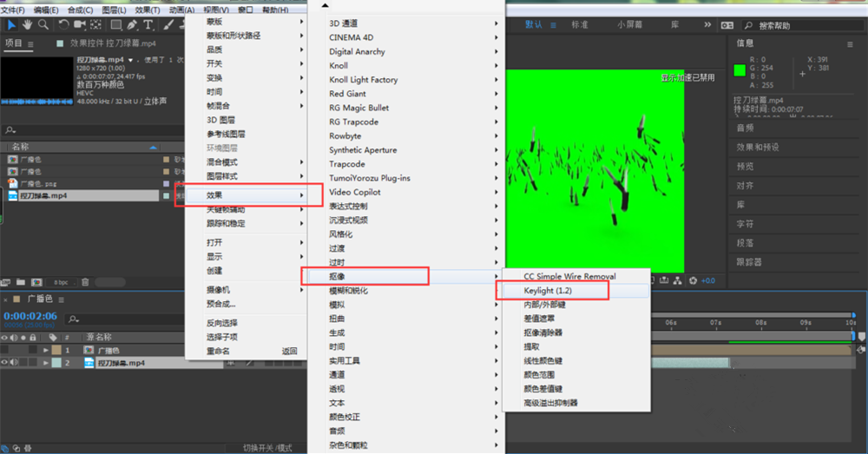Select the Unified Camera tool
The image size is (868, 454).
[x=80, y=24]
